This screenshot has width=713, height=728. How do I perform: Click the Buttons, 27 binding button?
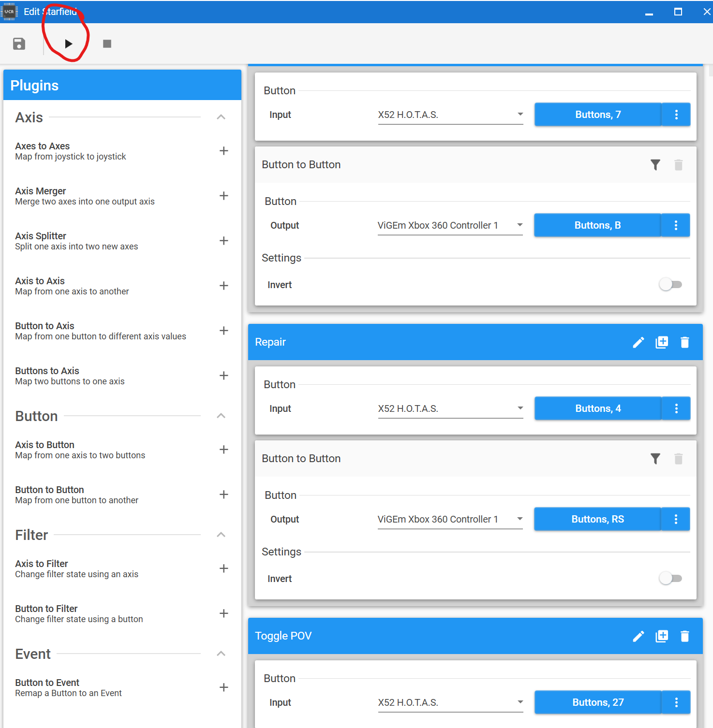pyautogui.click(x=598, y=702)
